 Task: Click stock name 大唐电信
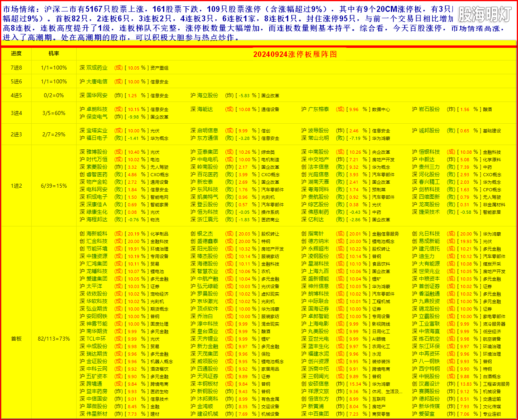[x=97, y=81]
